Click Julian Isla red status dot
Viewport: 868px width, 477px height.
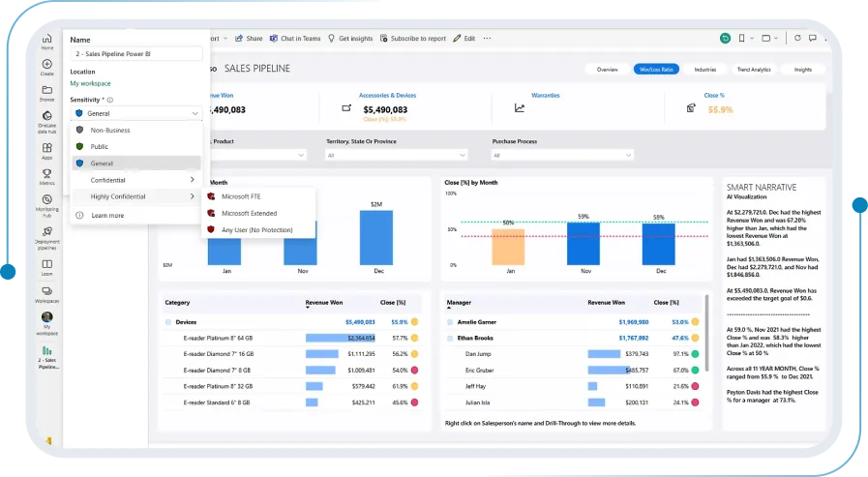pyautogui.click(x=696, y=402)
